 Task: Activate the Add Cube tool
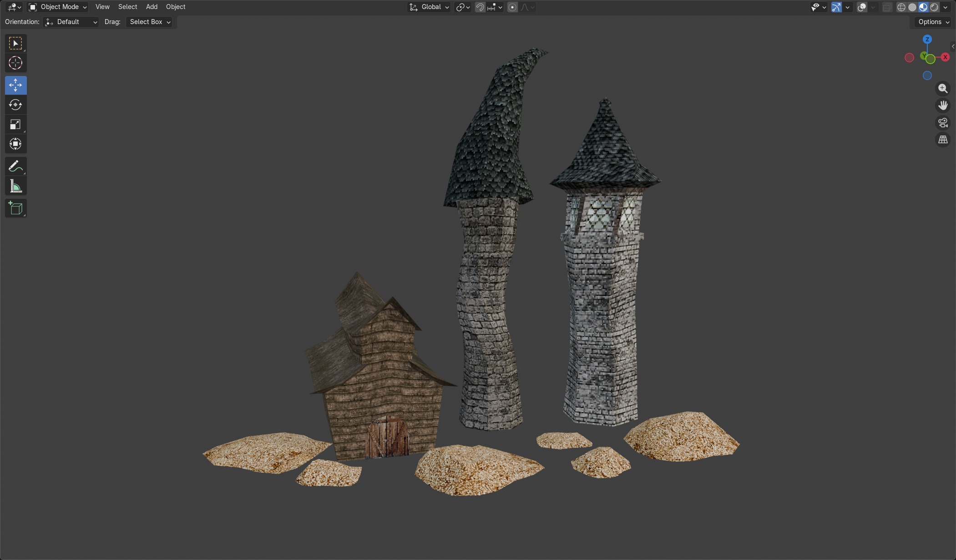tap(15, 208)
